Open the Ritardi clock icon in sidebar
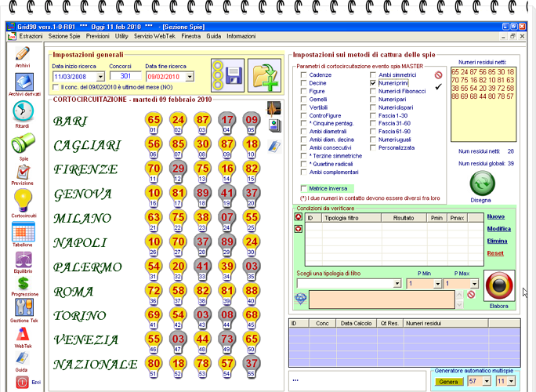 (23, 111)
